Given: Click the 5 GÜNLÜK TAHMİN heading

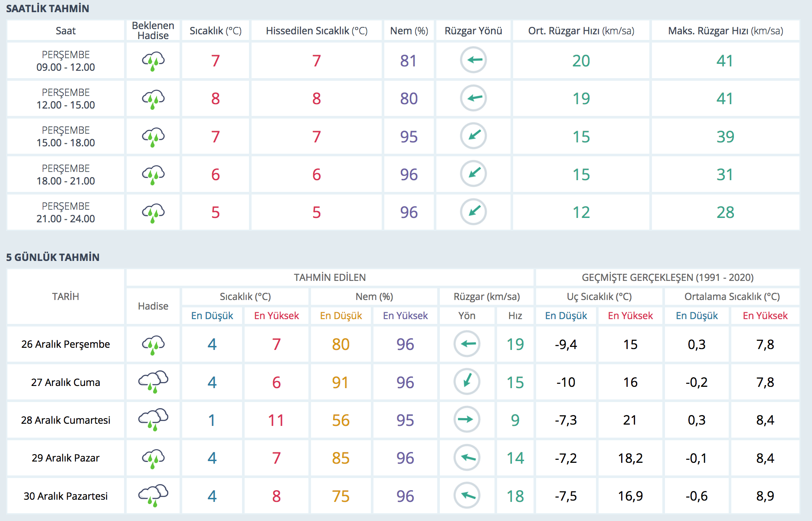Looking at the screenshot, I should 53,257.
